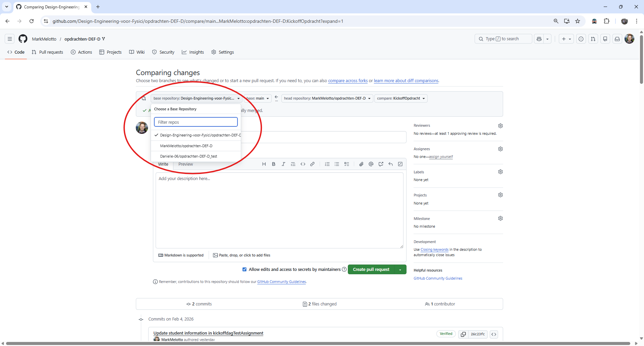Open the base: main branch dropdown
644x346 pixels.
[x=258, y=98]
